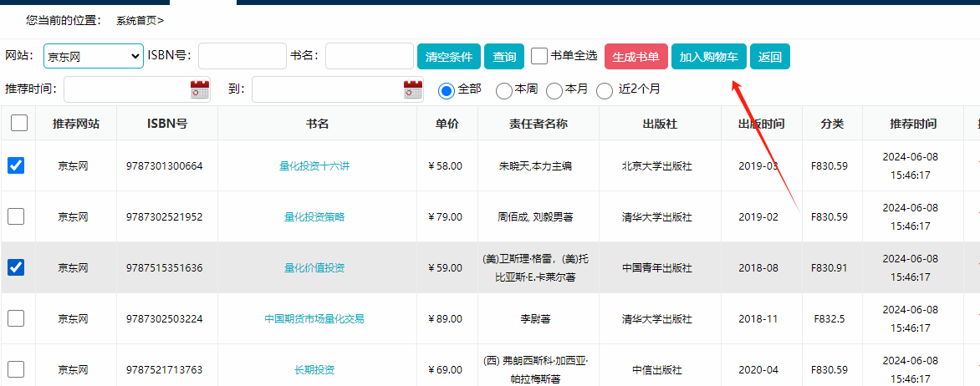Image resolution: width=980 pixels, height=386 pixels.
Task: Click the 清空条件 button
Action: coord(449,57)
